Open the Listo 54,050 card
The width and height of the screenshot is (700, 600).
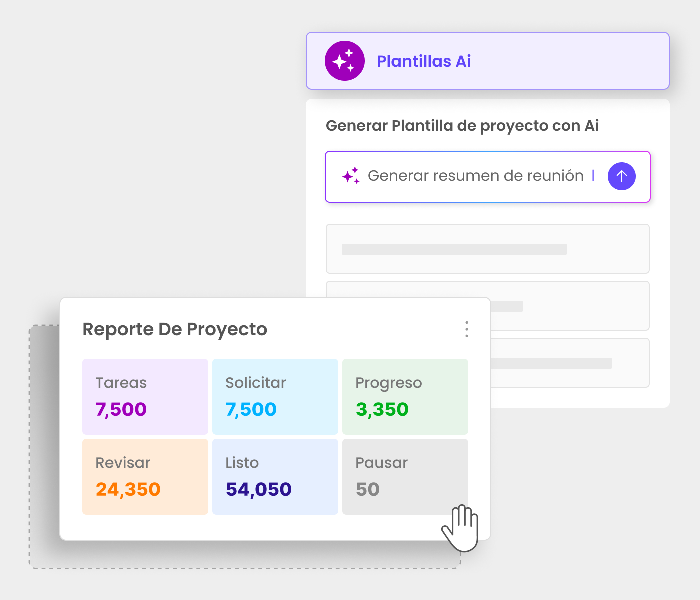click(275, 477)
